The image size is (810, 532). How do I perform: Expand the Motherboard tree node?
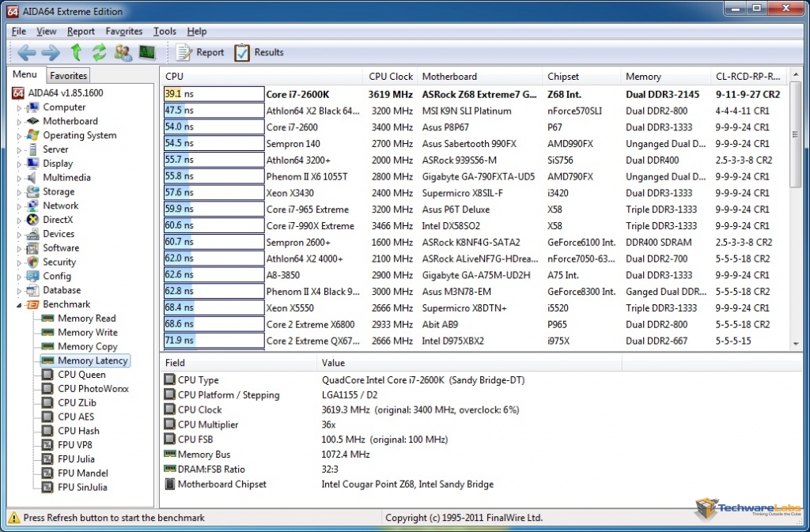tap(19, 122)
